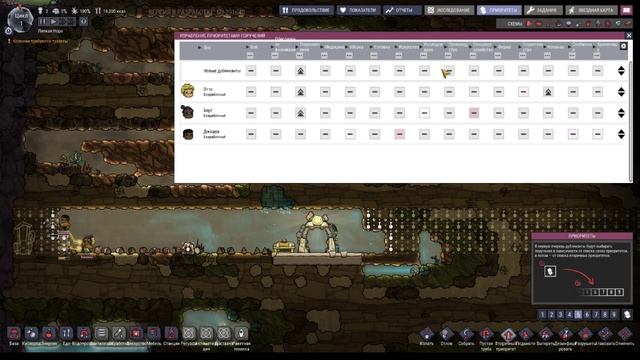Adjust all priorities arrows for Отто row

point(621,92)
